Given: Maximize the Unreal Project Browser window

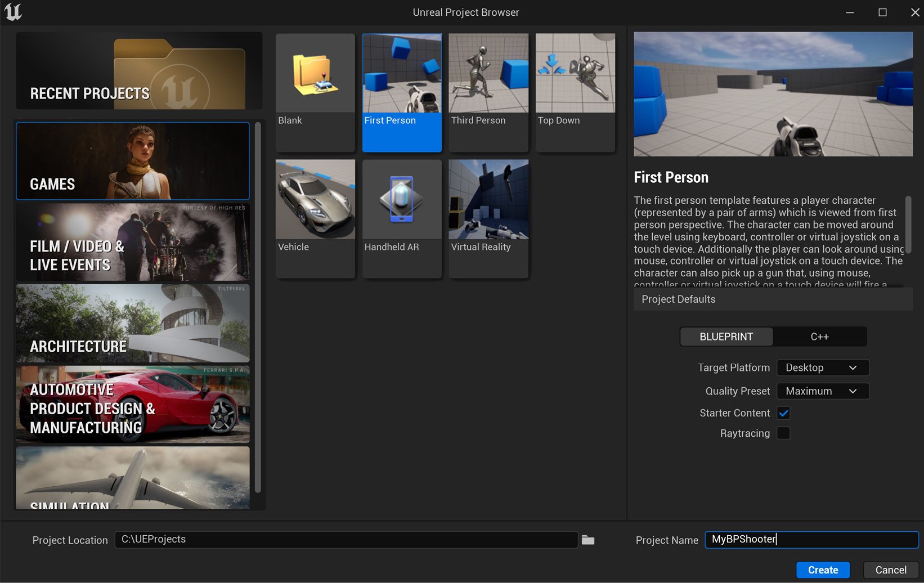Looking at the screenshot, I should (882, 12).
